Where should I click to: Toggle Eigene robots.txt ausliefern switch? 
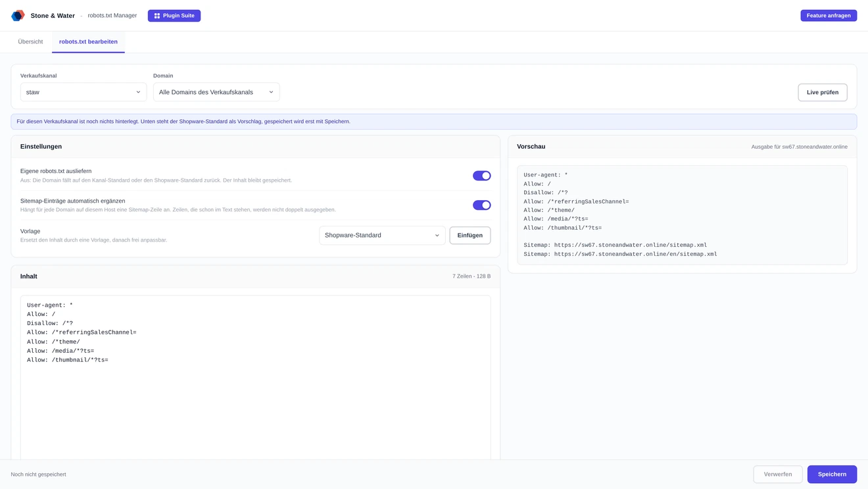(482, 176)
